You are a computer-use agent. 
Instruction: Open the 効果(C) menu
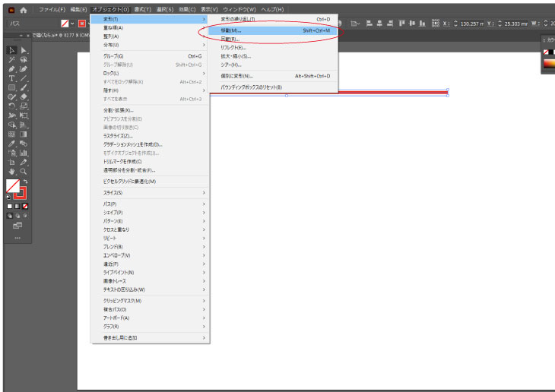click(x=188, y=9)
